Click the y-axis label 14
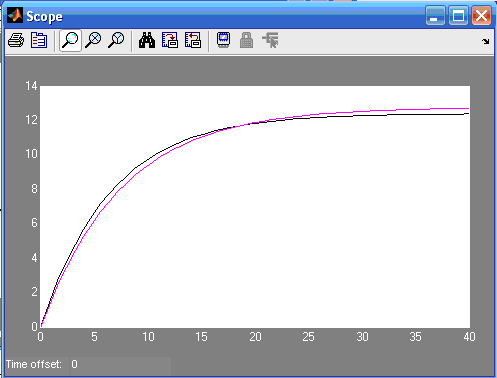The width and height of the screenshot is (497, 378). (x=31, y=86)
